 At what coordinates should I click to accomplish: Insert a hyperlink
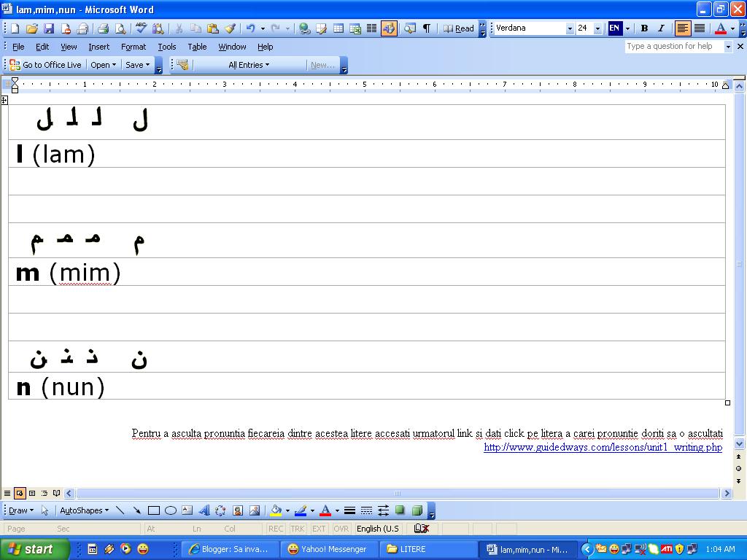tap(304, 28)
